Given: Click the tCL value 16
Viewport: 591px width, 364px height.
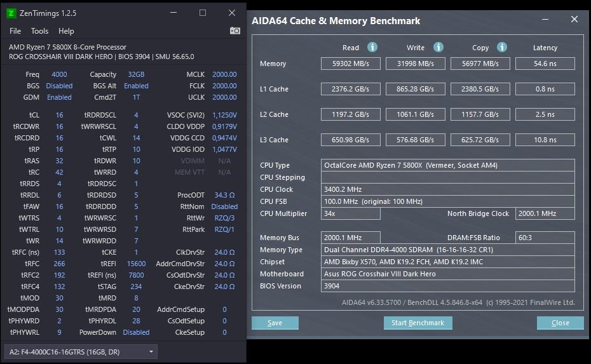Looking at the screenshot, I should tap(59, 115).
